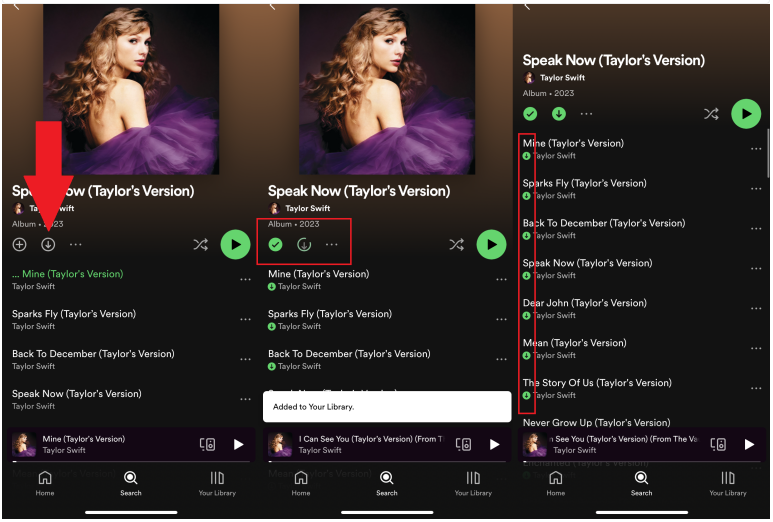Viewport: 773px width, 522px height.
Task: Play I Can See You in middle mini player
Action: click(x=494, y=445)
